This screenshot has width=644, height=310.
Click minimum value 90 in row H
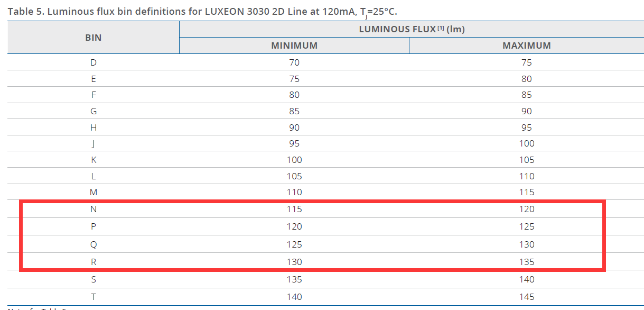294,127
